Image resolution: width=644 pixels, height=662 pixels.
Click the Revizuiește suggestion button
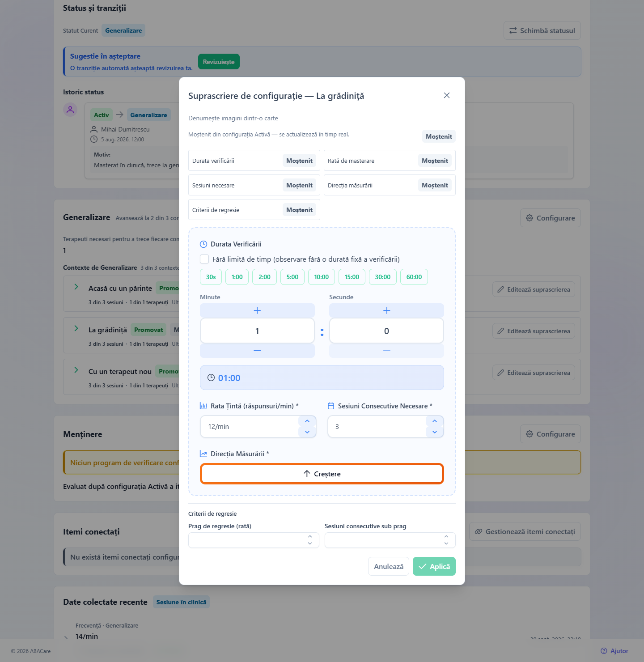click(x=219, y=62)
